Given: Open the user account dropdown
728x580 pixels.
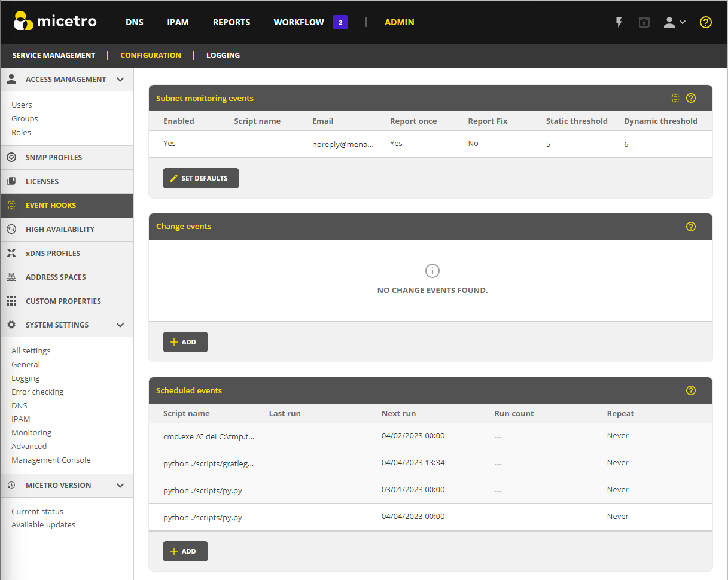Looking at the screenshot, I should tap(674, 22).
